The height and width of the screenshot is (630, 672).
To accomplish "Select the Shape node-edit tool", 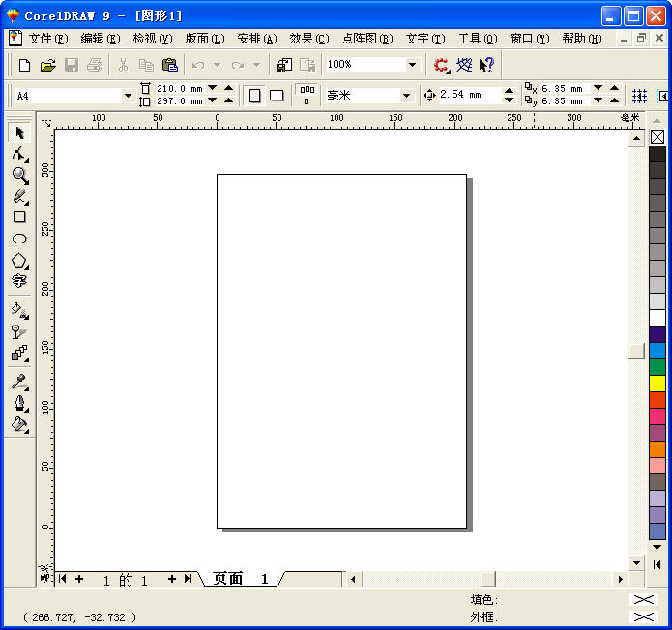I will coord(19,155).
